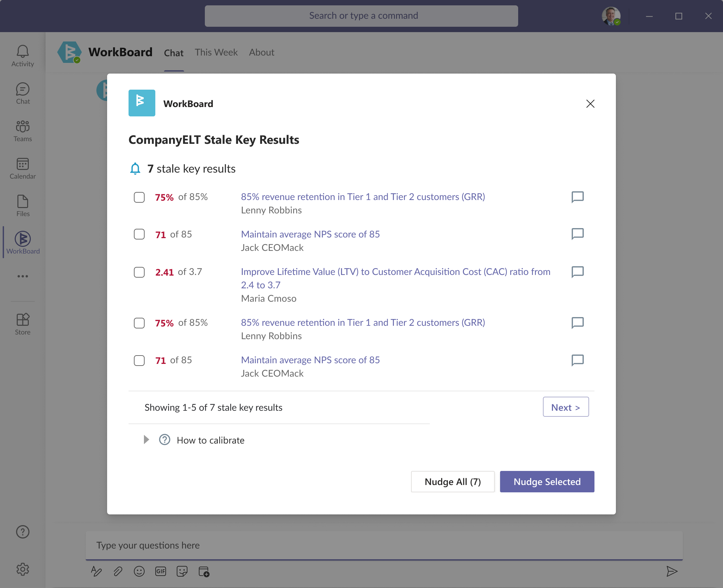
Task: Click the Nudge Selected button
Action: pos(547,481)
